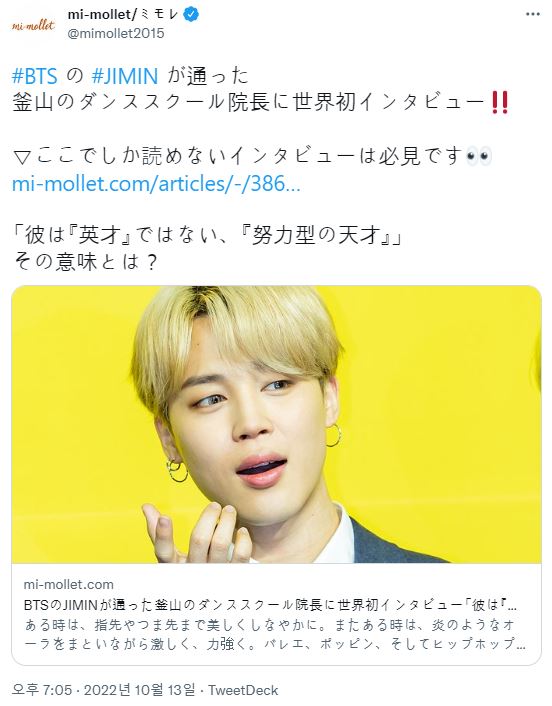Click the red double exclamation emoji
The height and width of the screenshot is (706, 552).
[x=500, y=102]
